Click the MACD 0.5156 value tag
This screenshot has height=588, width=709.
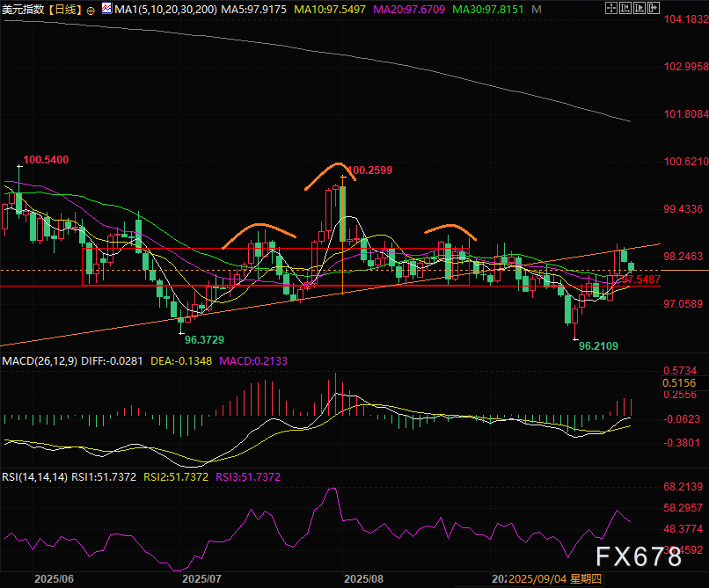click(678, 383)
